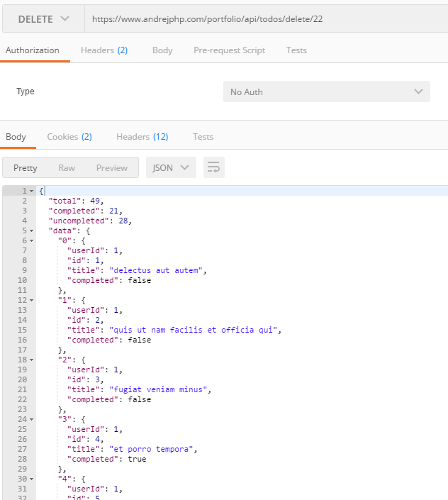Open the request Tests tab
The width and height of the screenshot is (448, 500).
click(296, 50)
